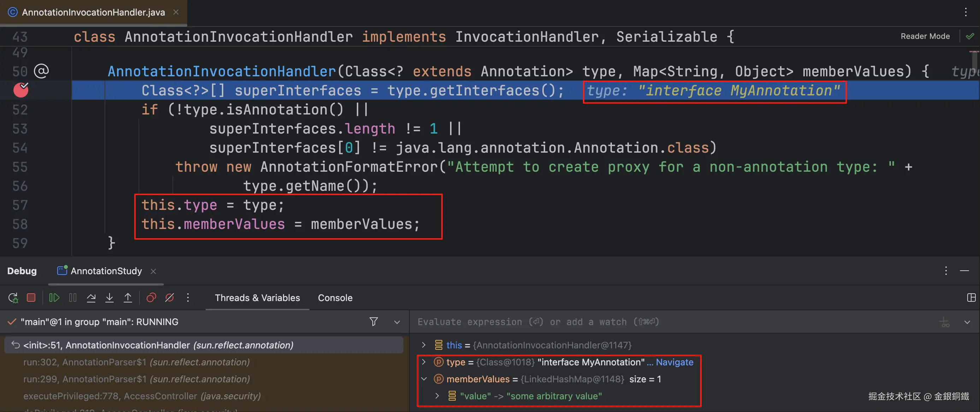The image size is (980, 412).
Task: Open more debugger toolbar actions
Action: pos(188,298)
